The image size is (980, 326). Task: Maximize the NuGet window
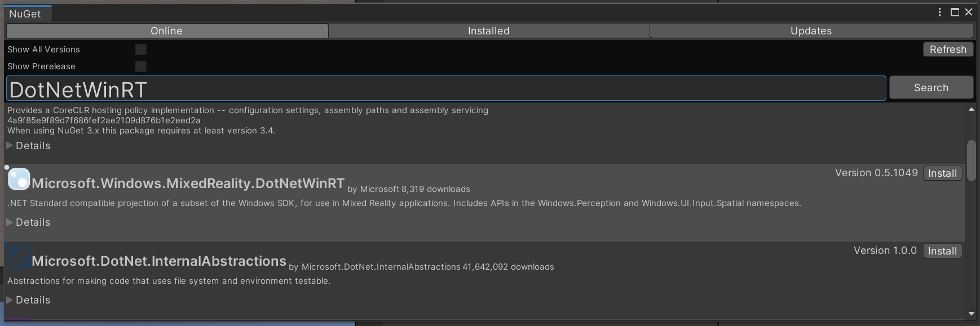coord(955,12)
